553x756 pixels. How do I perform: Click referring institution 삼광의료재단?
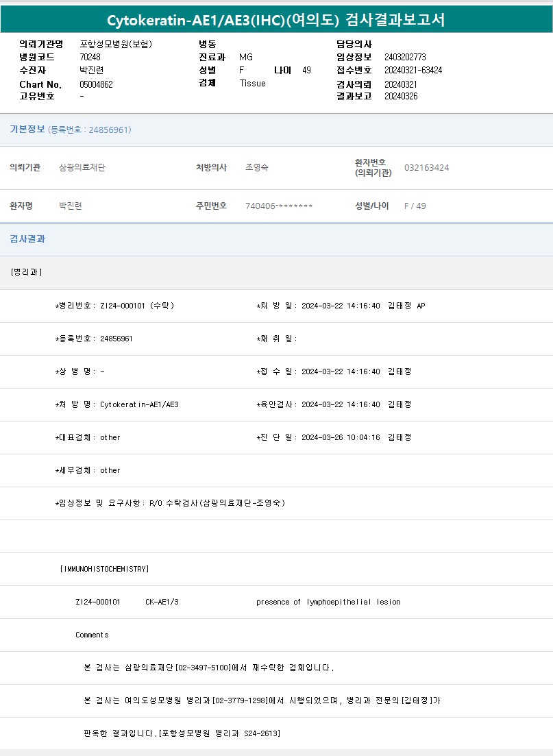[82, 168]
